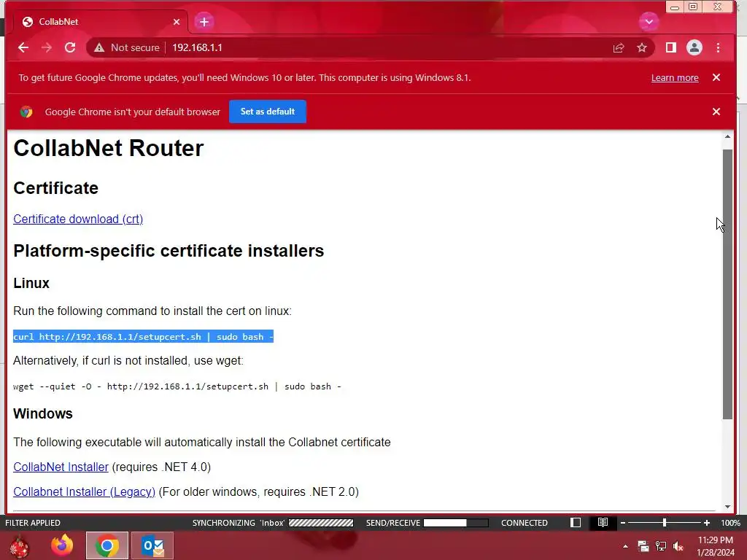Click the Action Center flag tray icon

point(643,546)
